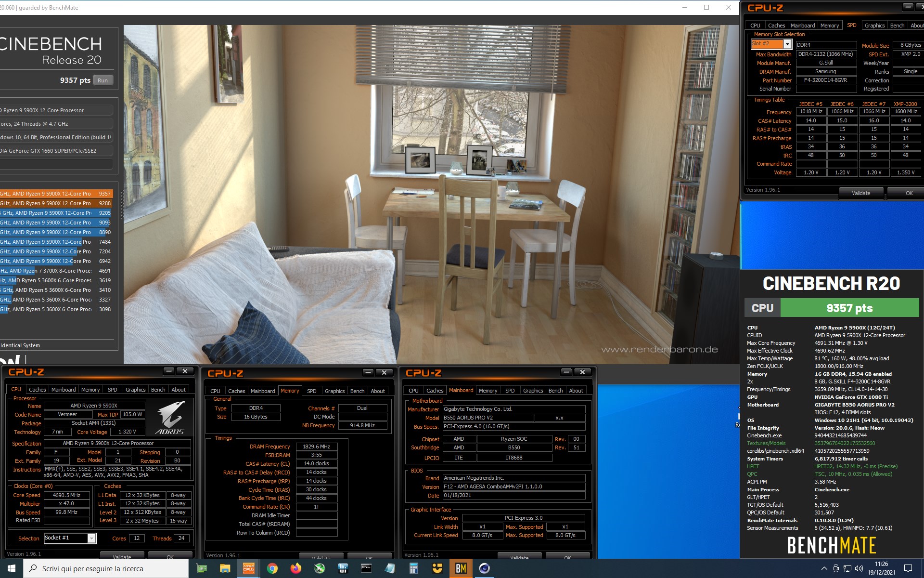The height and width of the screenshot is (578, 924).
Task: Click the green 9357 pts BenchMate score
Action: tap(849, 308)
